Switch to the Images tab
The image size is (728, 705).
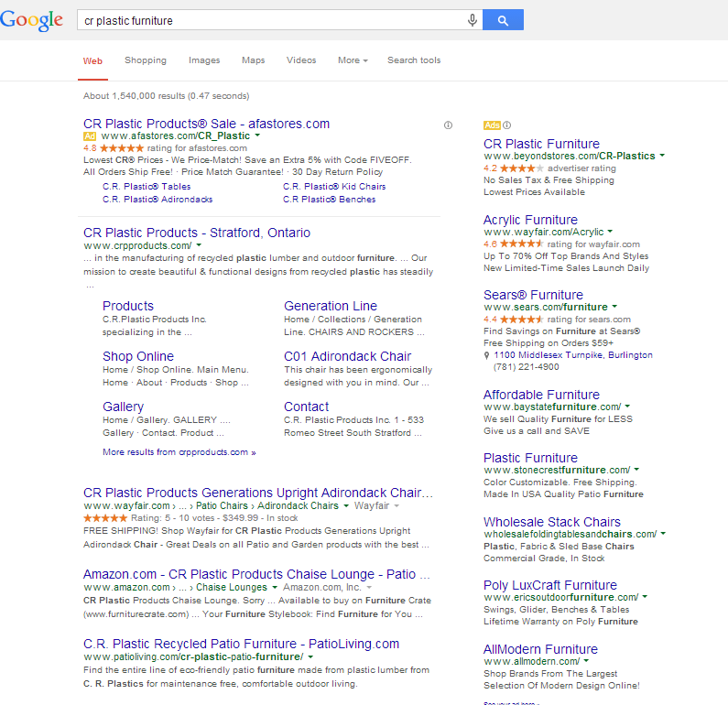[204, 60]
